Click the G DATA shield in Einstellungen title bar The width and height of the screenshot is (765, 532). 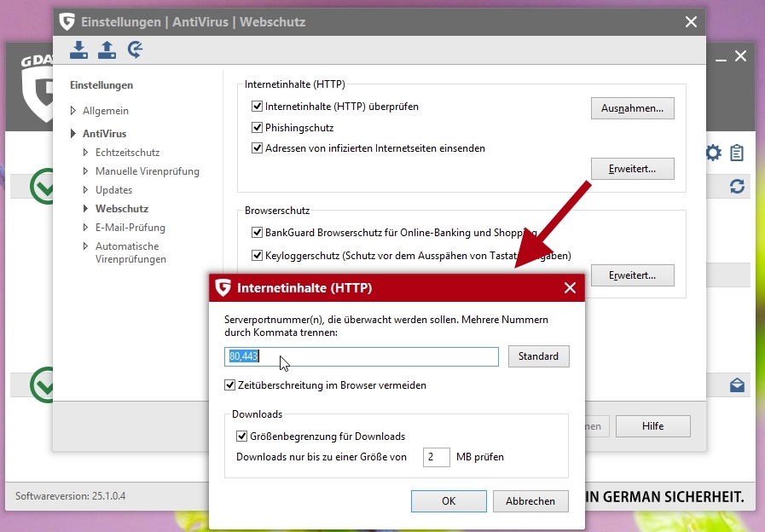click(x=67, y=22)
